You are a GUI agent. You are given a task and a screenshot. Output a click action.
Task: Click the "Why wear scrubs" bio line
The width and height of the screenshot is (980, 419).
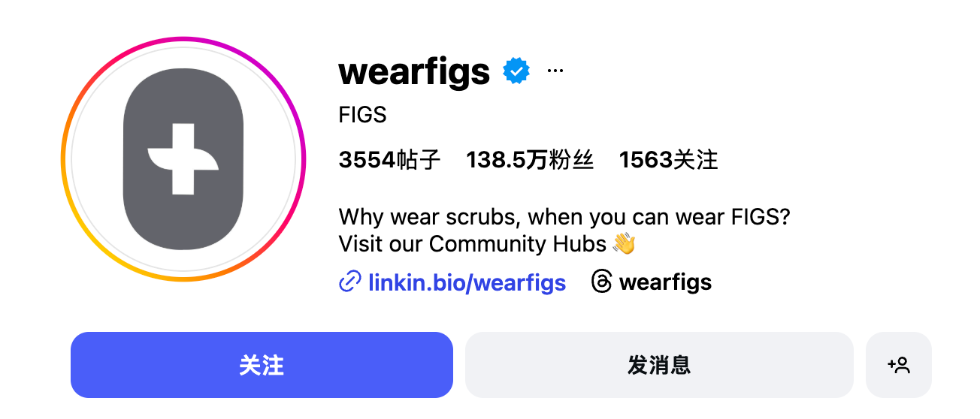564,218
